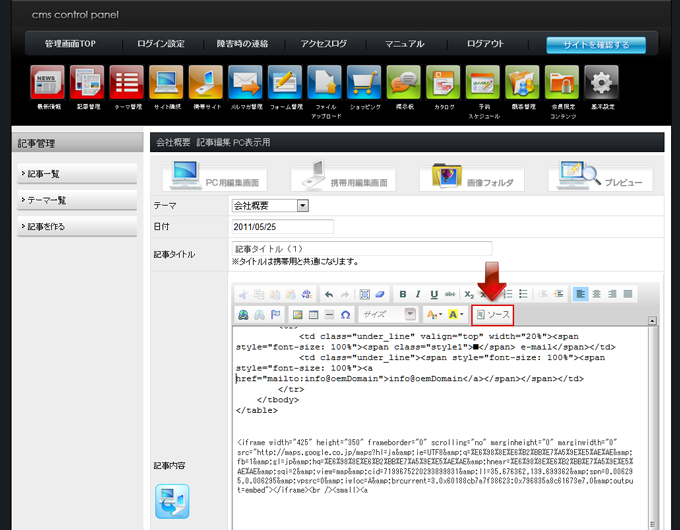Insert special character with the omega icon
This screenshot has width=680, height=530.
(x=345, y=314)
